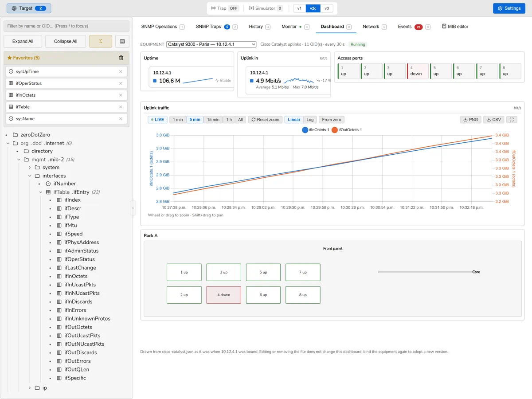Toggle the From zero axis option

click(x=332, y=120)
